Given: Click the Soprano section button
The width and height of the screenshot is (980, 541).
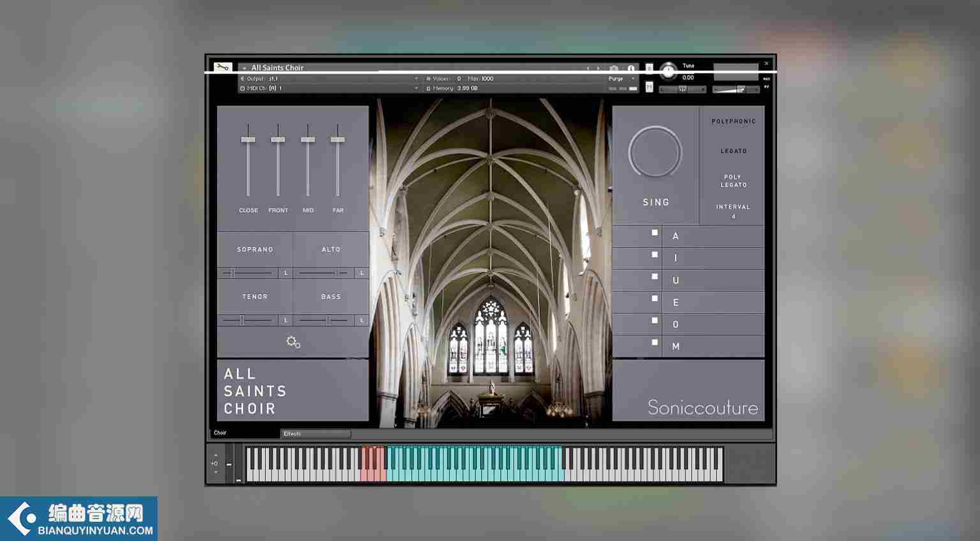Looking at the screenshot, I should pyautogui.click(x=255, y=249).
